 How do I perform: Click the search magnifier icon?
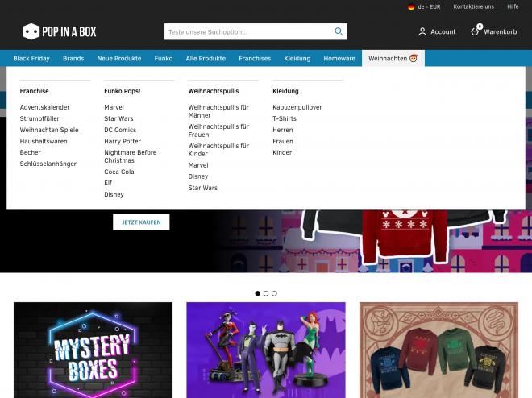point(339,31)
